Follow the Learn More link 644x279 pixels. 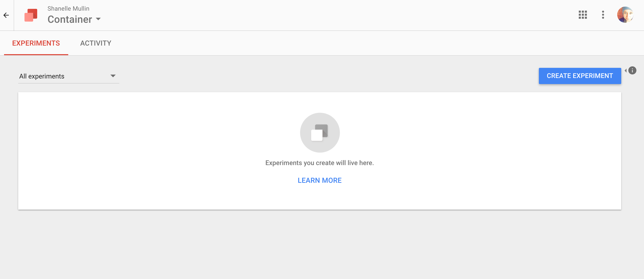pos(319,180)
